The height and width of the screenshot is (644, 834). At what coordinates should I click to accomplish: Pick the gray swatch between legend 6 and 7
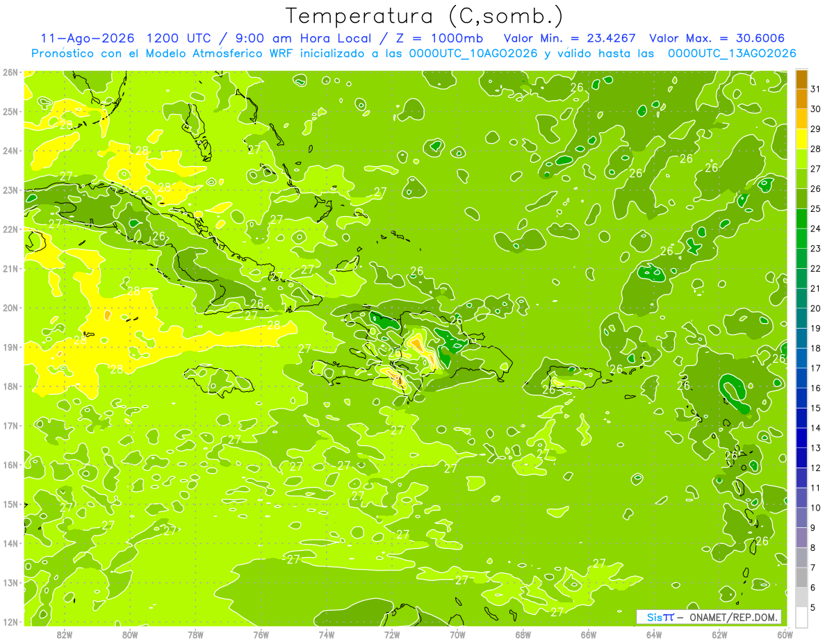801,577
